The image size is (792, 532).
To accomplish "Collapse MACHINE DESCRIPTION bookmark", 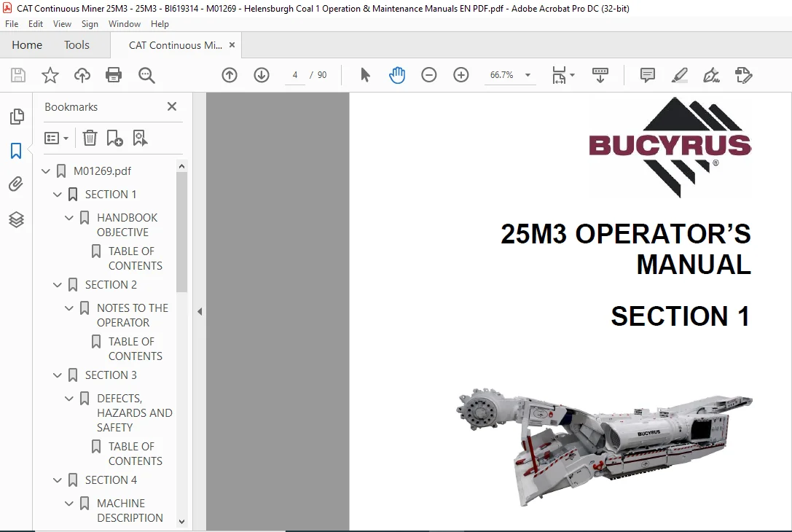I will pyautogui.click(x=69, y=504).
